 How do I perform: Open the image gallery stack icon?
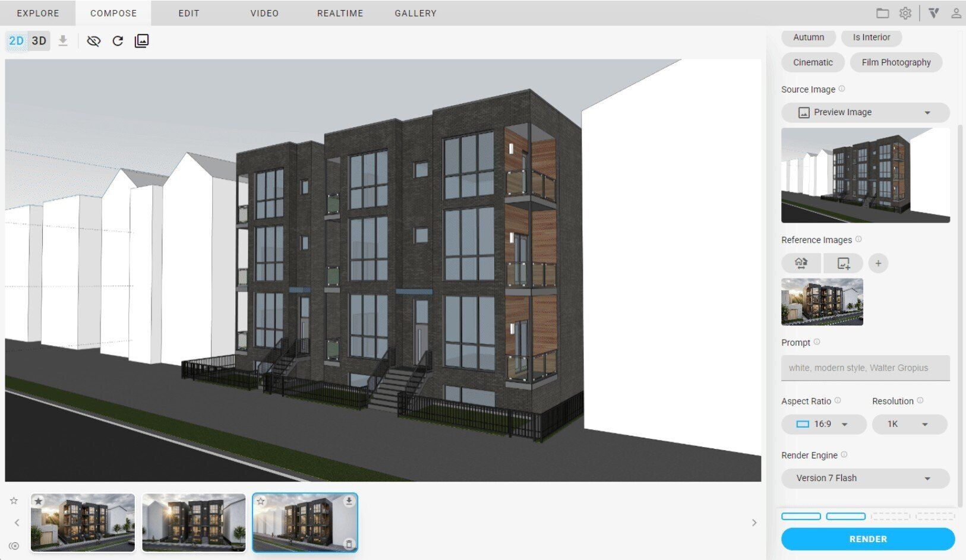[141, 41]
